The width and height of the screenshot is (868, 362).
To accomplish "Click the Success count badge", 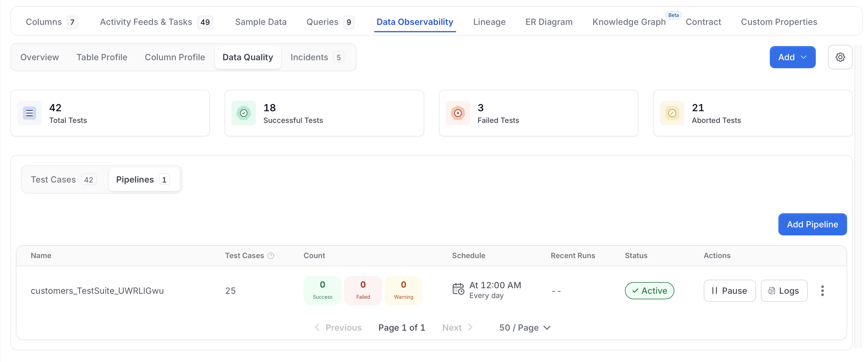I will [323, 290].
